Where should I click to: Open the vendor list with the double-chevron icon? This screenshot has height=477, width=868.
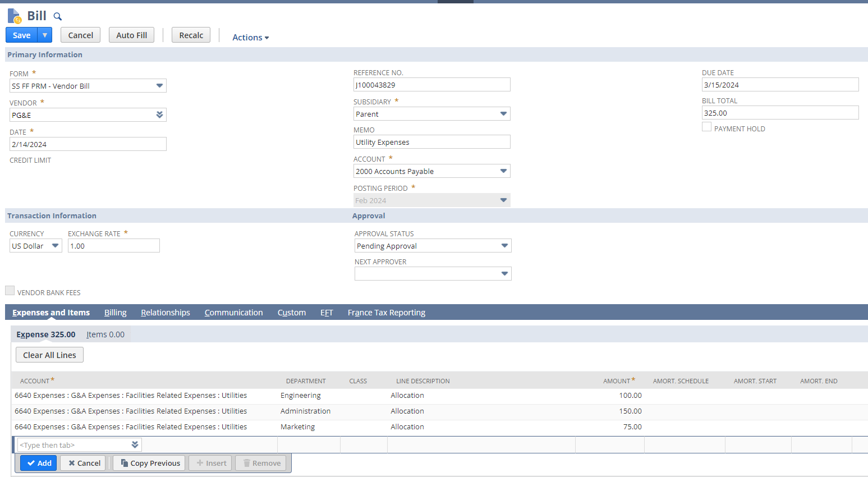point(159,114)
